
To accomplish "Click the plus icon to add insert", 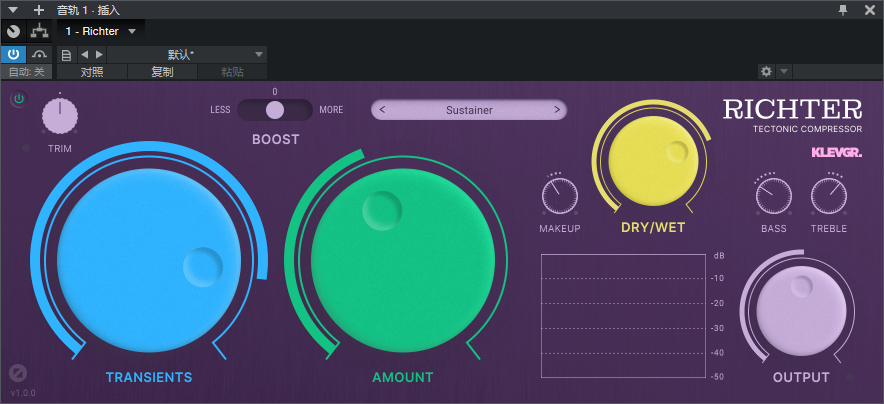I will 38,10.
